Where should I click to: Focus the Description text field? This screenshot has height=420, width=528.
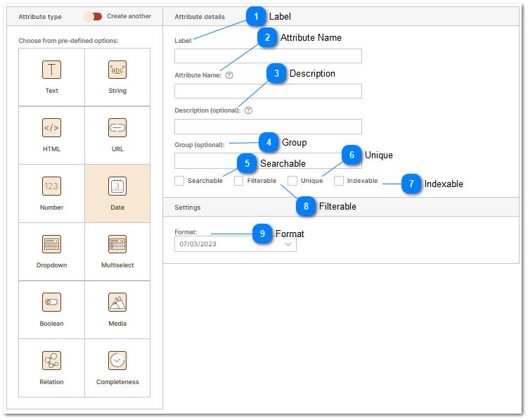(268, 127)
